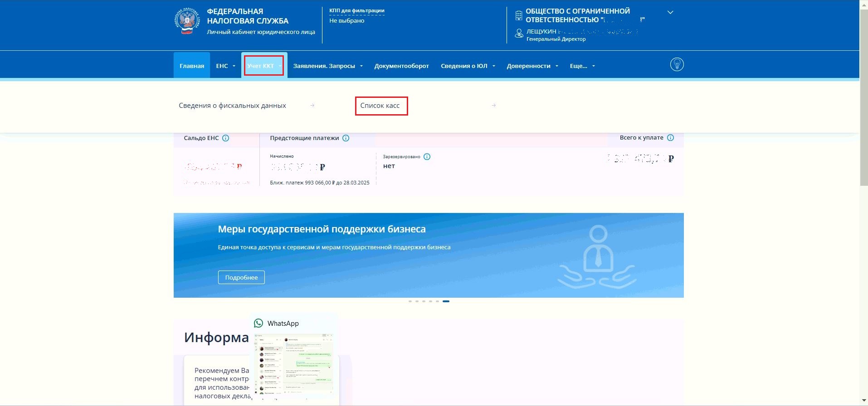Viewport: 868px width, 406px height.
Task: Click the organization building icon
Action: point(519,16)
